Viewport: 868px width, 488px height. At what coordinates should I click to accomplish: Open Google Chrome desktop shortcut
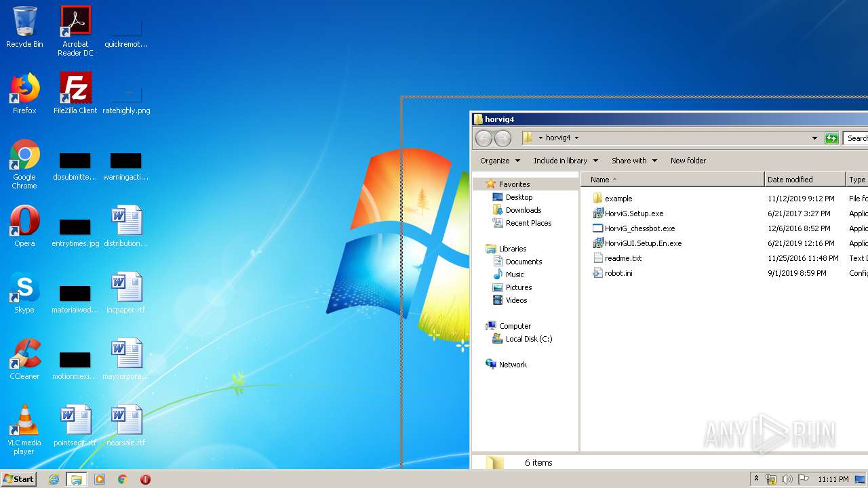24,164
